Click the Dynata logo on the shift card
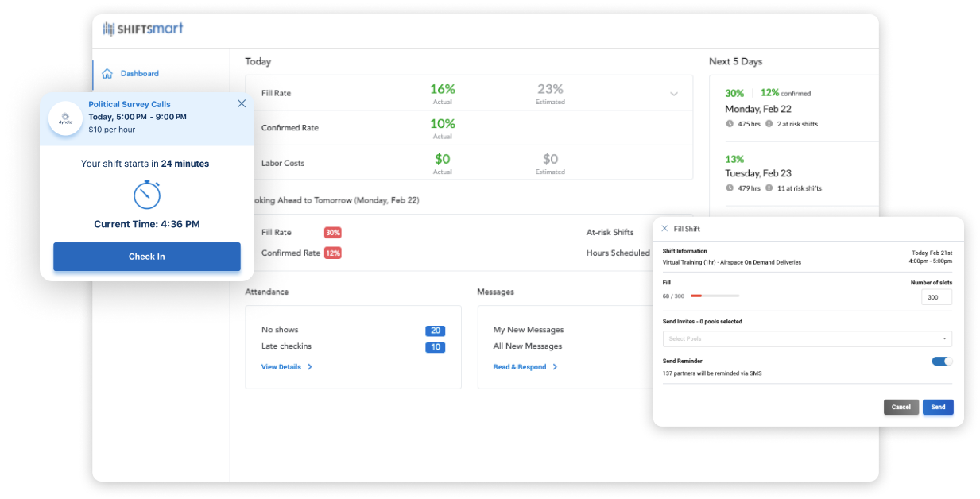This screenshot has height=499, width=980. tap(65, 117)
